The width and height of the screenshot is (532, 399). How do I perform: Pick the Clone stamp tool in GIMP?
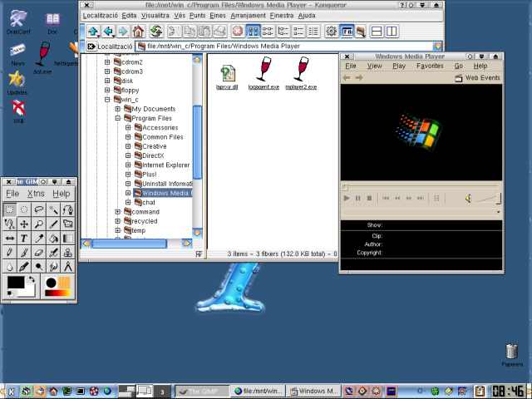[68, 253]
